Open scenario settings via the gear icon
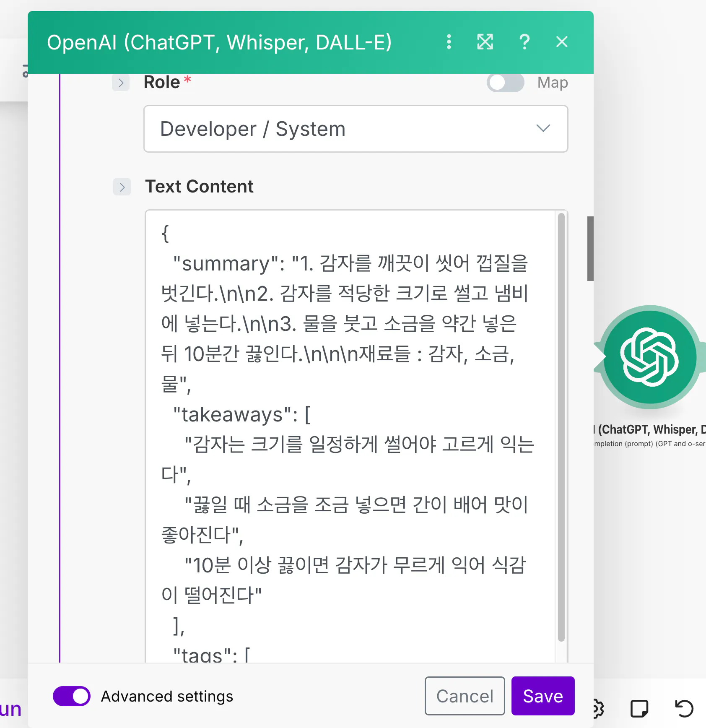 (x=597, y=709)
